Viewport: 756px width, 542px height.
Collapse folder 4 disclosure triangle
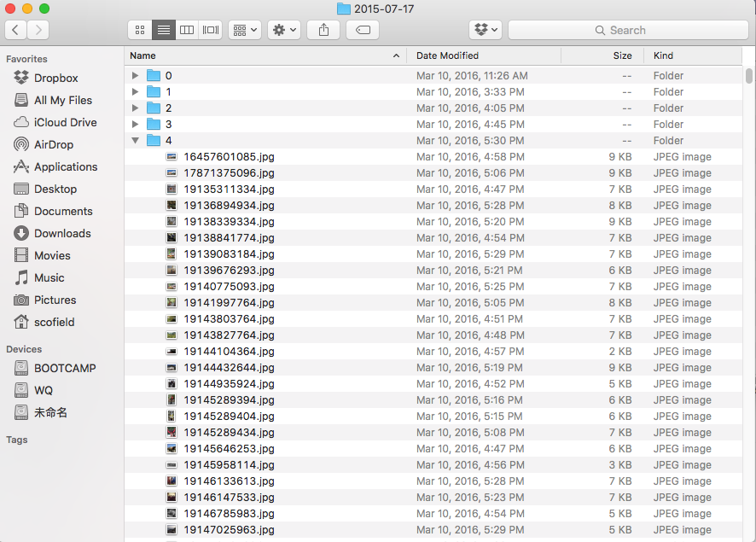tap(135, 141)
